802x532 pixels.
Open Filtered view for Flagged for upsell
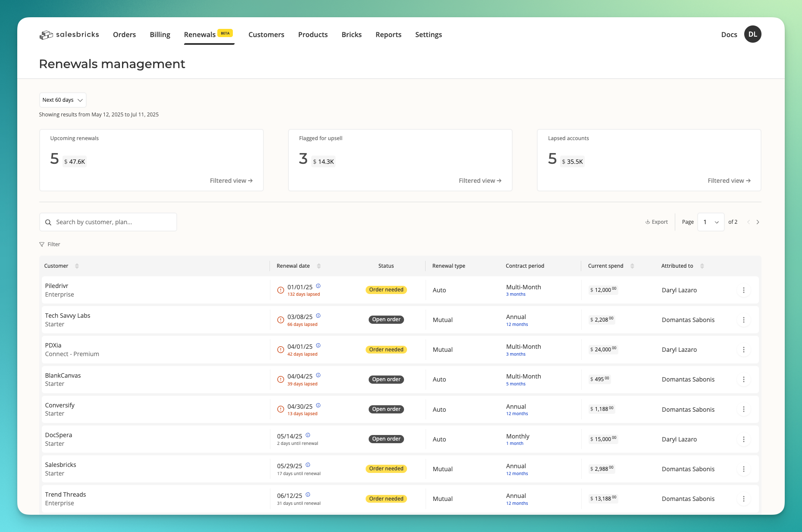pyautogui.click(x=480, y=181)
